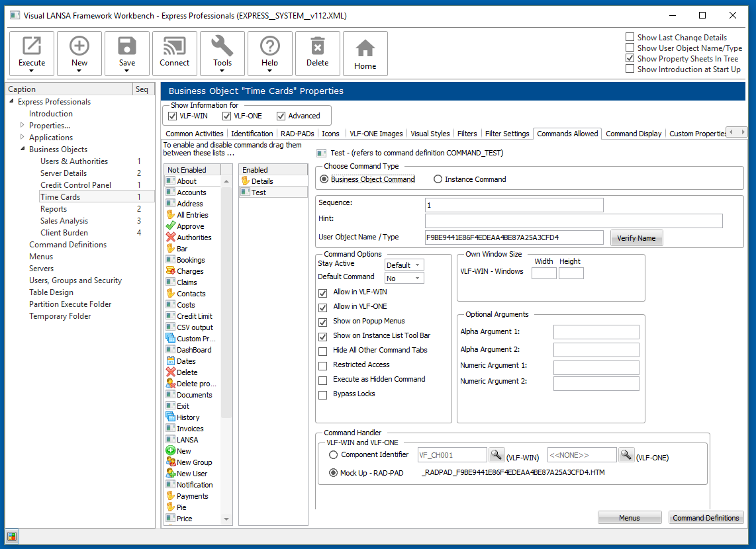Viewport: 756px width, 549px height.
Task: Collapse the Express Professionals root node
Action: pyautogui.click(x=11, y=101)
